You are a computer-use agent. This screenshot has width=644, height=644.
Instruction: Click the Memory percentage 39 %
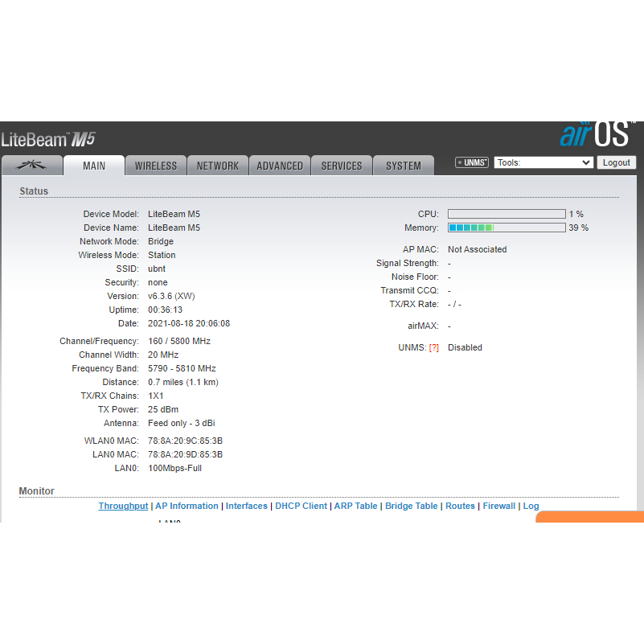point(579,228)
